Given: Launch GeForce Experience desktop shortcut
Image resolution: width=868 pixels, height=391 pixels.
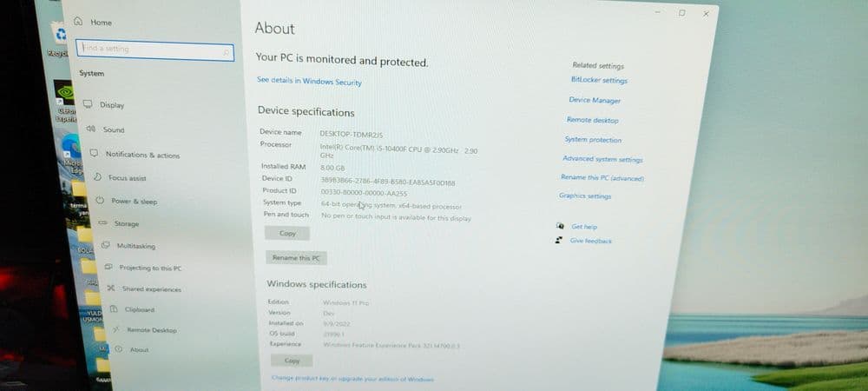Looking at the screenshot, I should coord(65,102).
